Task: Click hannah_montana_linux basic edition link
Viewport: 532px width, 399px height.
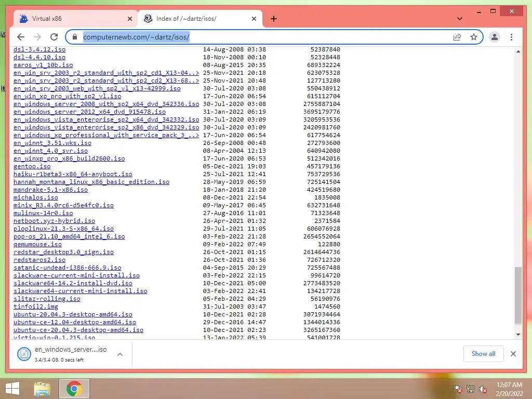Action: coord(91,182)
